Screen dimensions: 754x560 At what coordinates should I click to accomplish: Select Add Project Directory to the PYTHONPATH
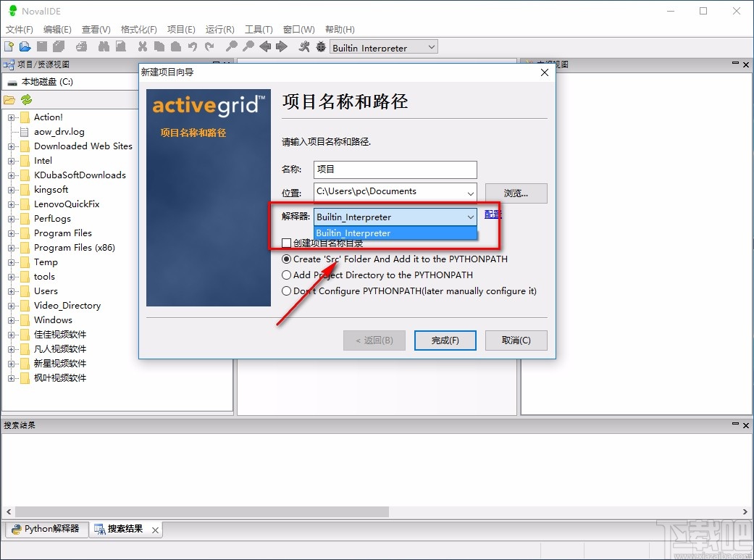(x=287, y=275)
